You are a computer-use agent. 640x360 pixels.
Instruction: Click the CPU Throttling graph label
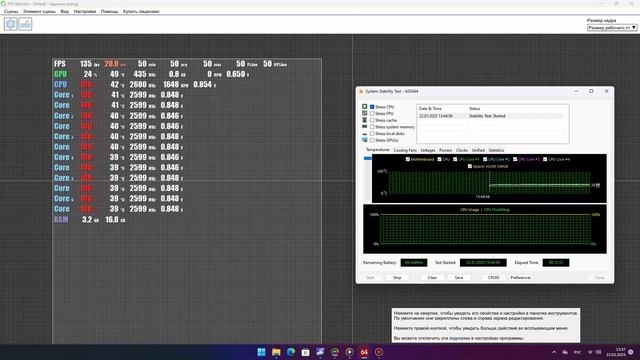[x=497, y=210]
